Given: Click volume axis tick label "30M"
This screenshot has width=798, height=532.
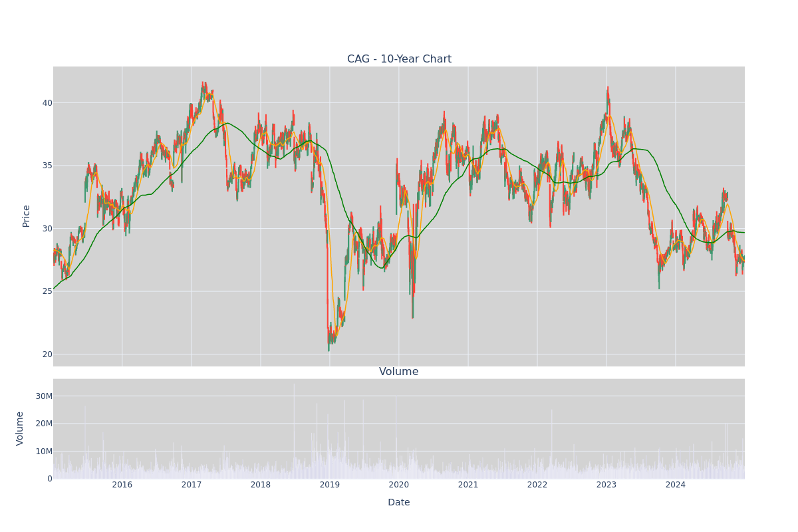Looking at the screenshot, I should tap(44, 396).
